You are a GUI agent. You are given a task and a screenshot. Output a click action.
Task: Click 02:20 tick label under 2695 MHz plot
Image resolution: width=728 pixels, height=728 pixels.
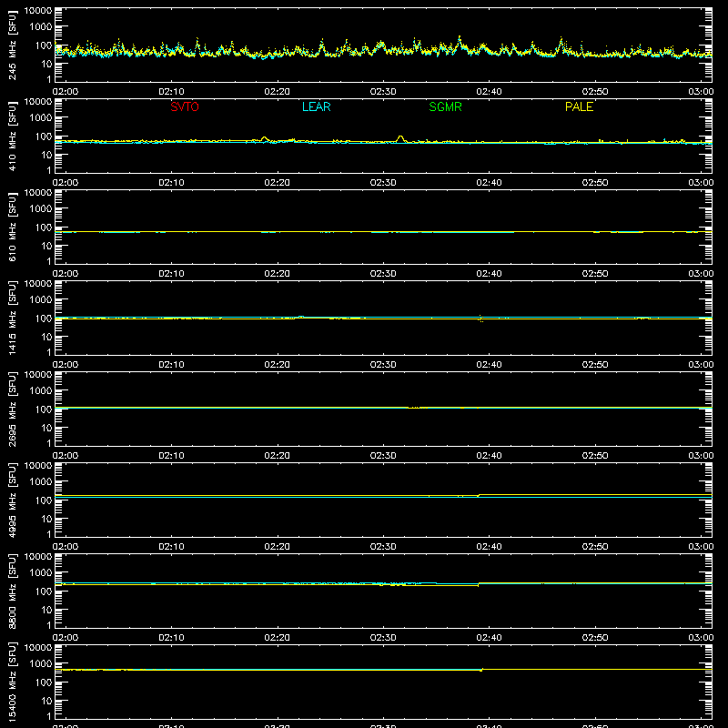click(x=278, y=456)
